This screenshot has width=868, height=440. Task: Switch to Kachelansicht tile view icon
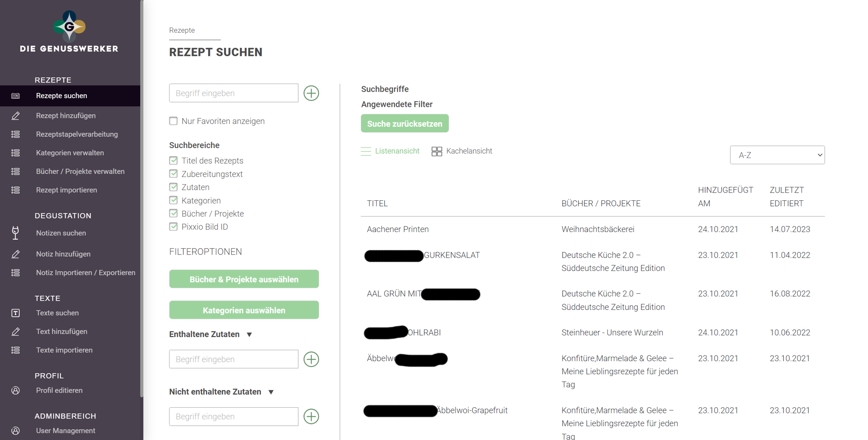[436, 151]
